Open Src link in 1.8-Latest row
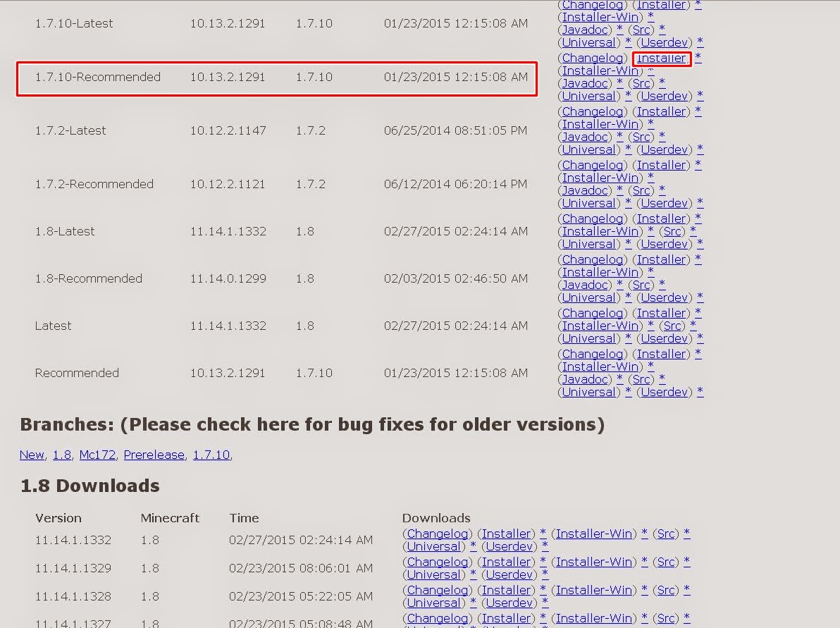840x628 pixels. [672, 231]
